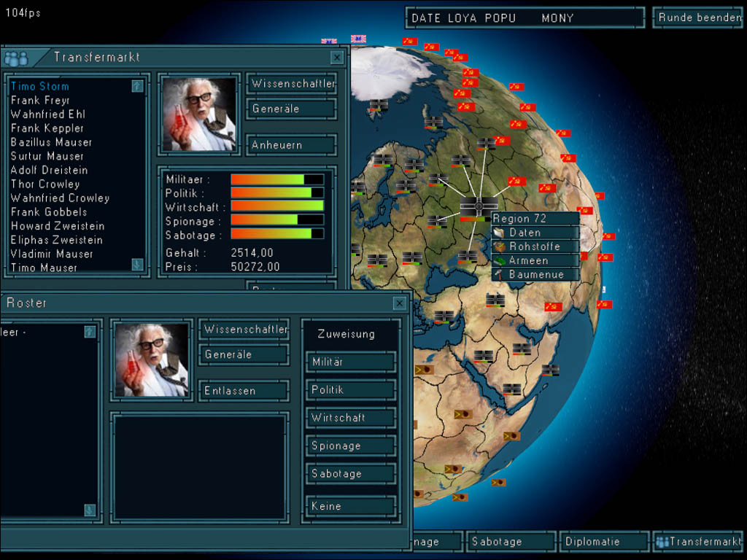The image size is (747, 560).
Task: Click the Baumenue hammer icon in region menu
Action: coord(499,274)
